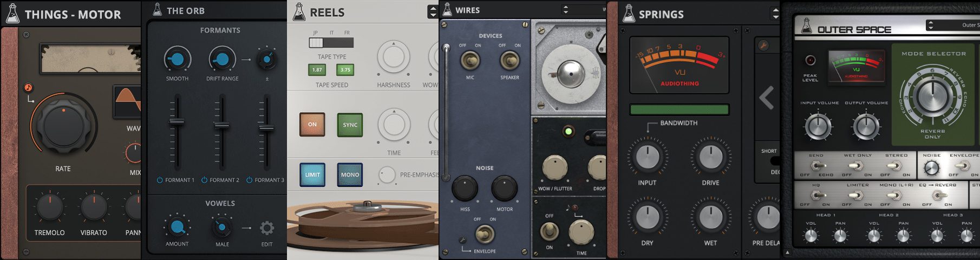Toggle the Wet Only switch in Outer Space

[x=857, y=166]
